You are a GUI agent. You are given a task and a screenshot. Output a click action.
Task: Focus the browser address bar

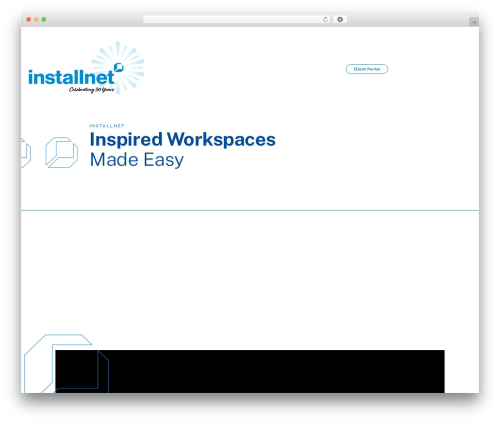(236, 19)
